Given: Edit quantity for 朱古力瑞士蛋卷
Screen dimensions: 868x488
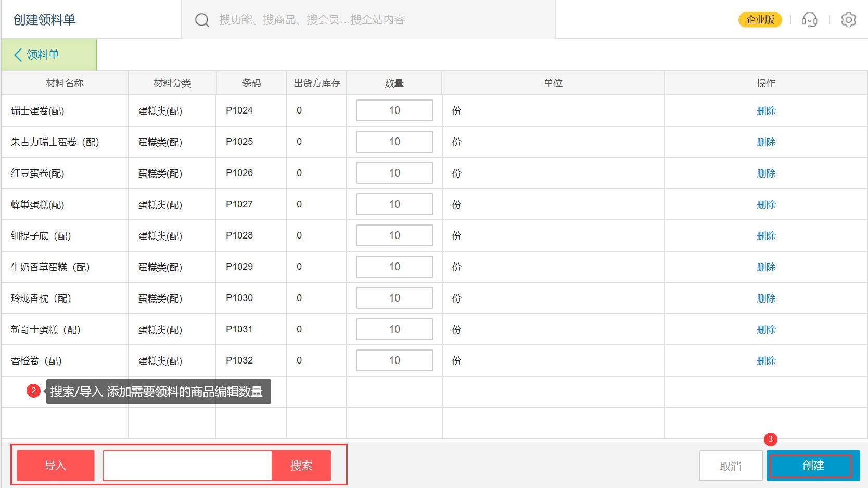Looking at the screenshot, I should pyautogui.click(x=394, y=142).
